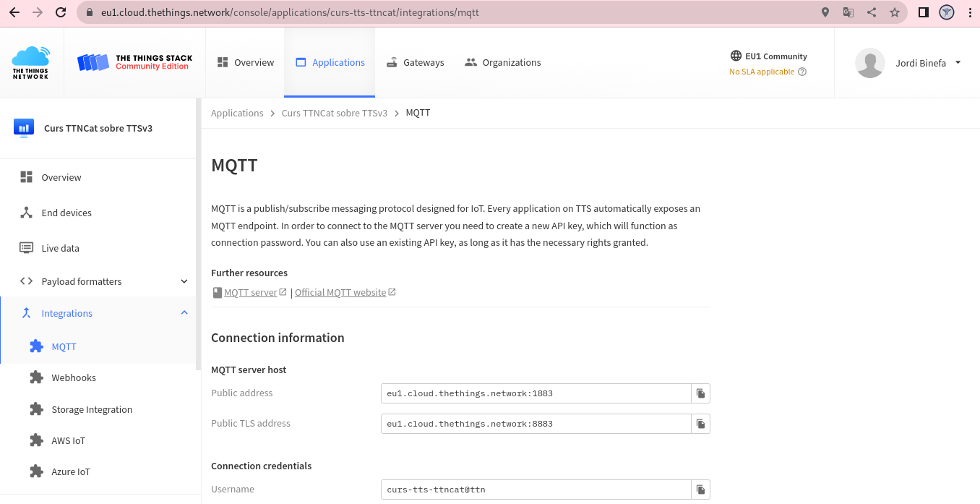Open the browser side panel icon

pyautogui.click(x=923, y=12)
